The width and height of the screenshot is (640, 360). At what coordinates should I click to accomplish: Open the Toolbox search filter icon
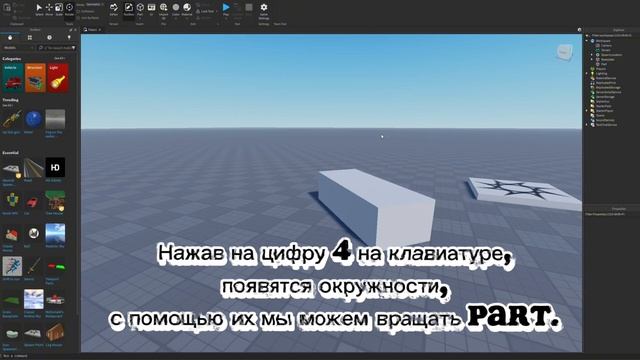[x=73, y=48]
